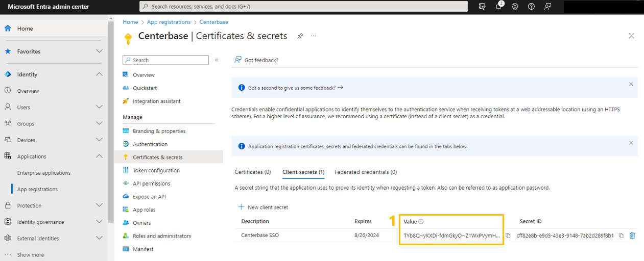The width and height of the screenshot is (644, 261).
Task: Collapse the Favorites section chevron
Action: [x=100, y=51]
